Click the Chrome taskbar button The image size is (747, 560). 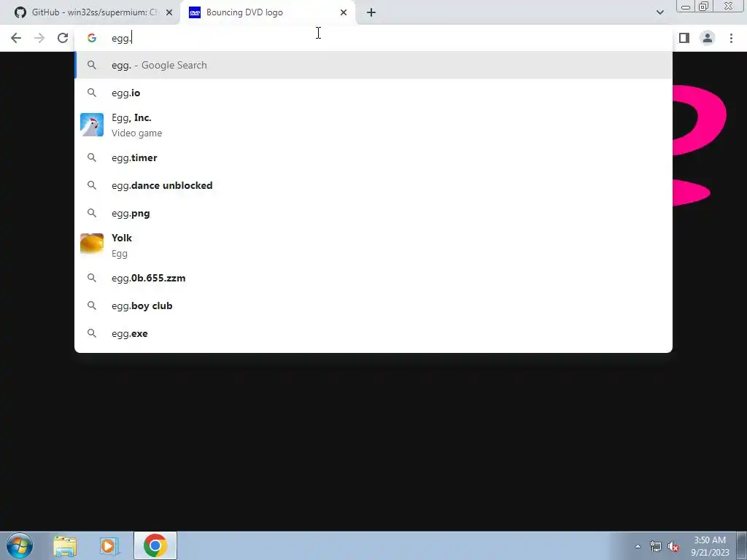tap(155, 545)
